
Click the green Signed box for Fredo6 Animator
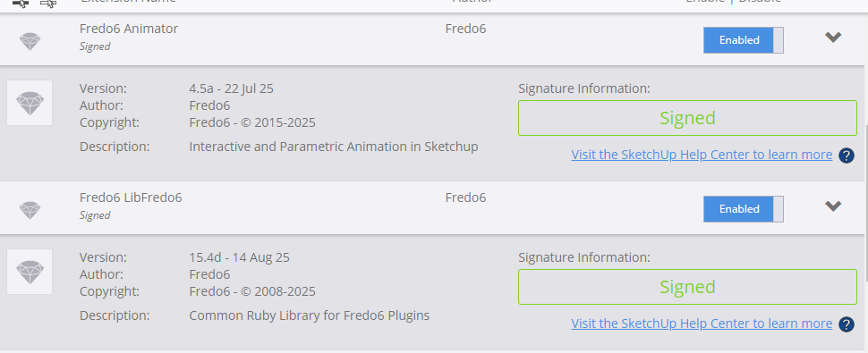pyautogui.click(x=687, y=118)
